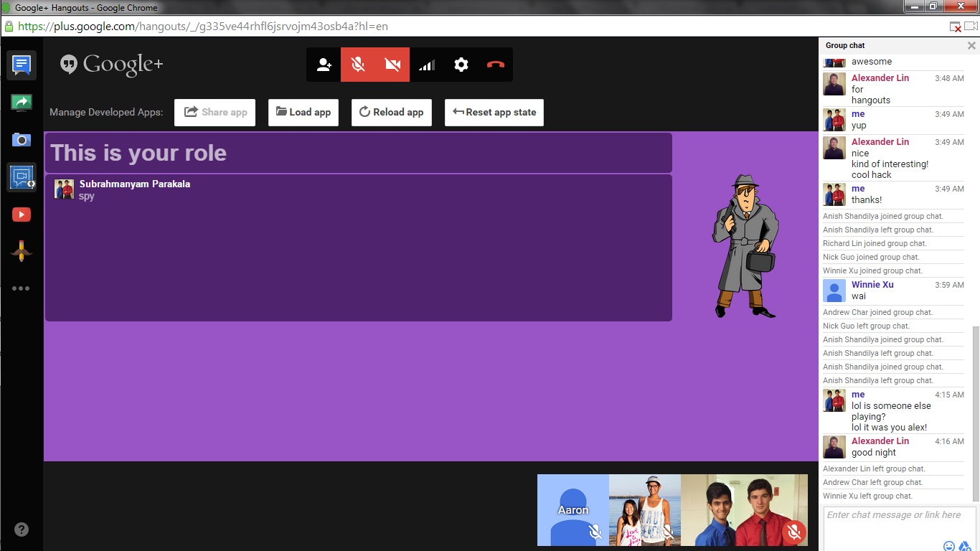Select the developer app sidebar icon
The width and height of the screenshot is (980, 551).
22,177
